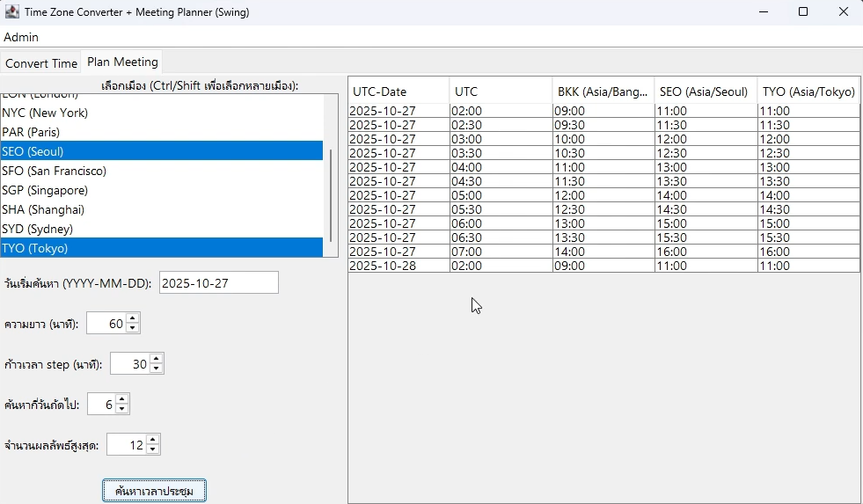This screenshot has height=504, width=863.
Task: Increase meeting length with up arrow
Action: (133, 318)
